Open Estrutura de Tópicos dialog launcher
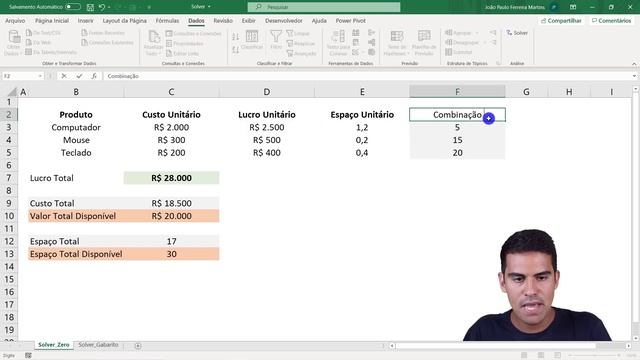 pos(498,63)
